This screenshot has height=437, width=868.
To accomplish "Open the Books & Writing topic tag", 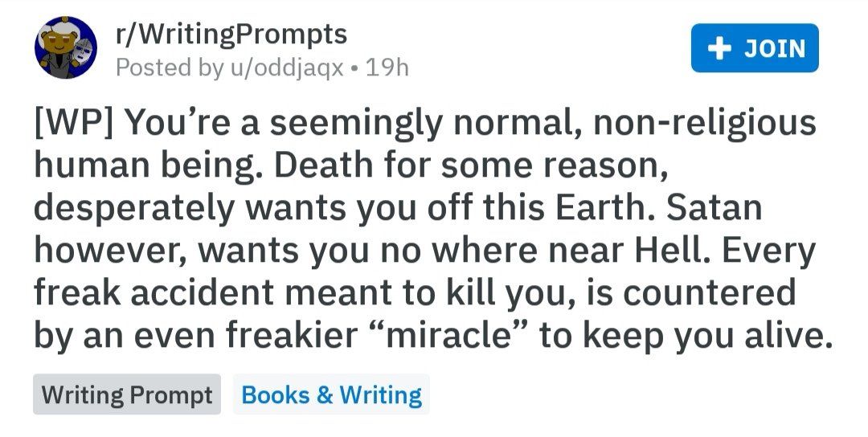I will pyautogui.click(x=331, y=394).
